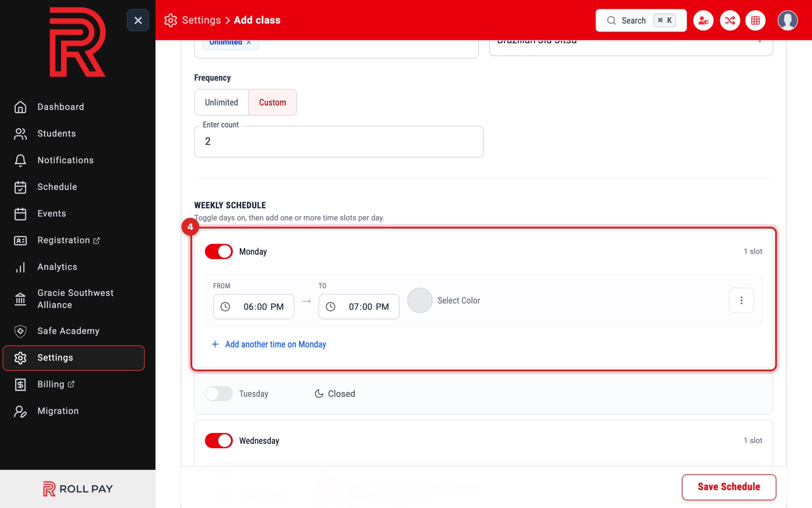Click the Notifications bell icon
Screen dimensions: 812x508
(x=20, y=160)
